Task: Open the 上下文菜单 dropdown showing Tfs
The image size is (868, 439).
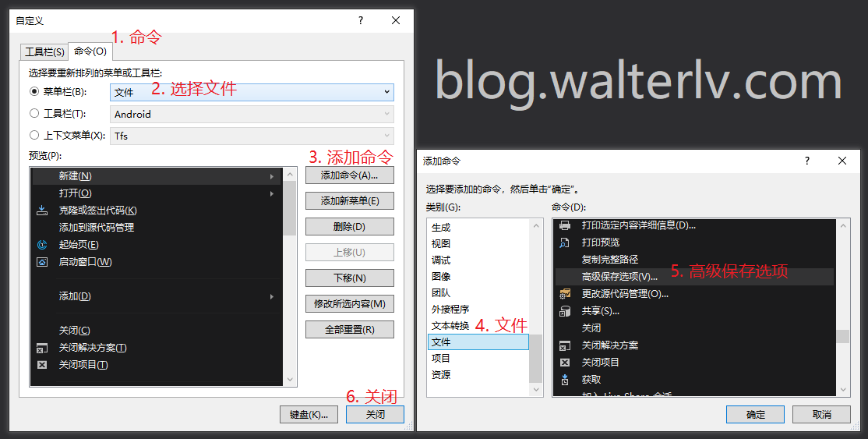Action: (252, 136)
